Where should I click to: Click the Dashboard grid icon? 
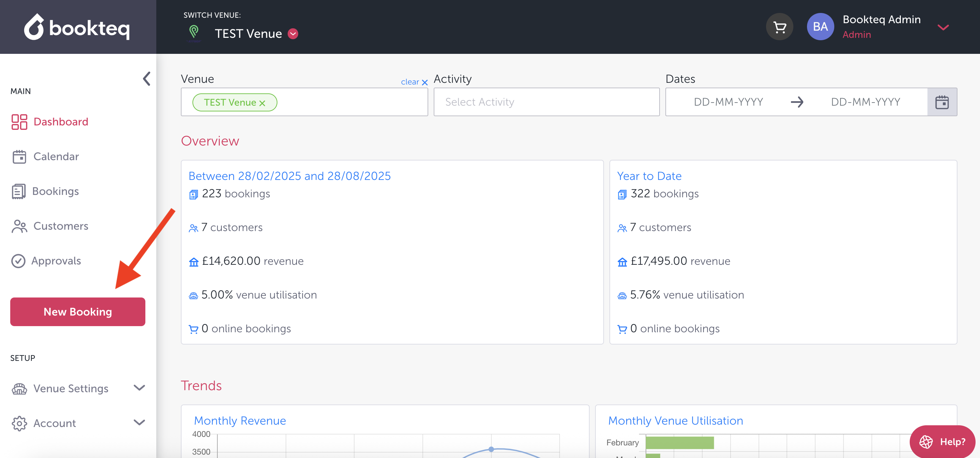click(x=19, y=122)
